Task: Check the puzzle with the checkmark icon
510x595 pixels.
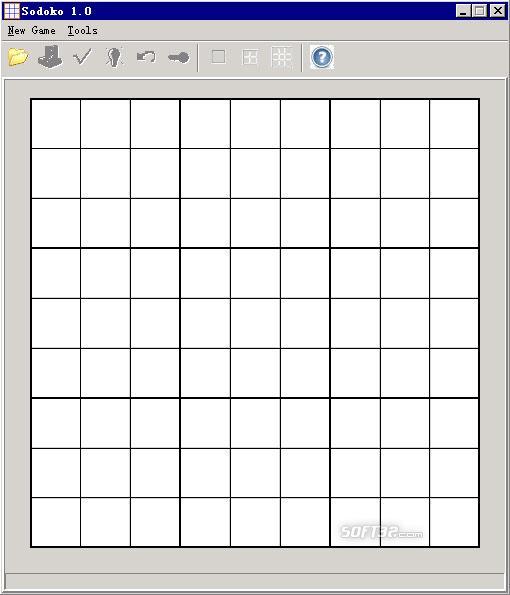Action: 82,57
